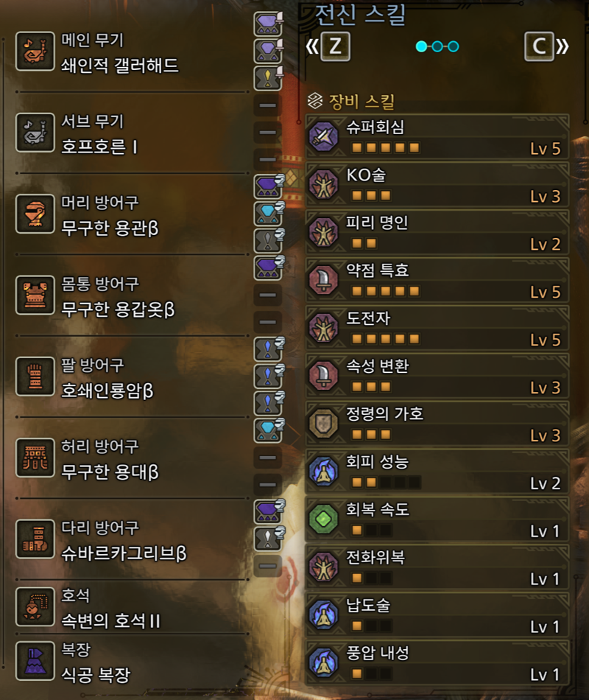589x700 pixels.
Task: Click the mantle 식공 복장 icon
Action: [35, 661]
